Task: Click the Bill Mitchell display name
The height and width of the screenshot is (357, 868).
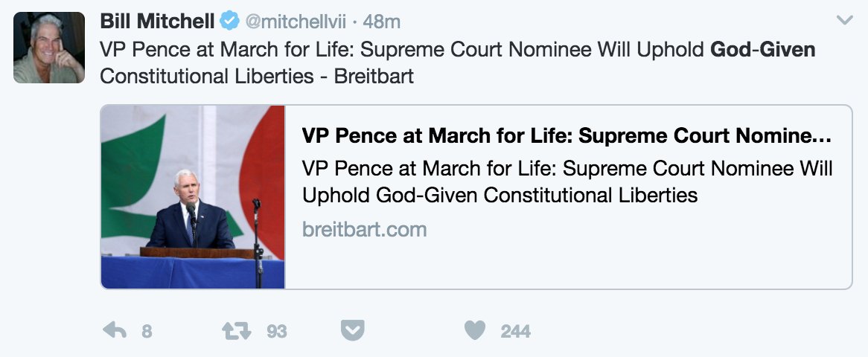Action: (157, 22)
